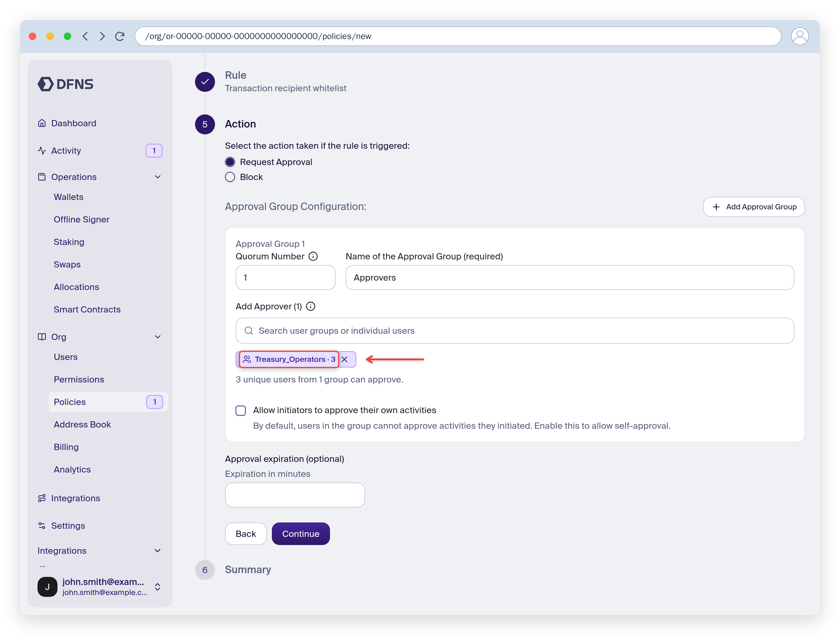Image resolution: width=840 pixels, height=635 pixels.
Task: Open the browser profile avatar icon
Action: (x=799, y=36)
